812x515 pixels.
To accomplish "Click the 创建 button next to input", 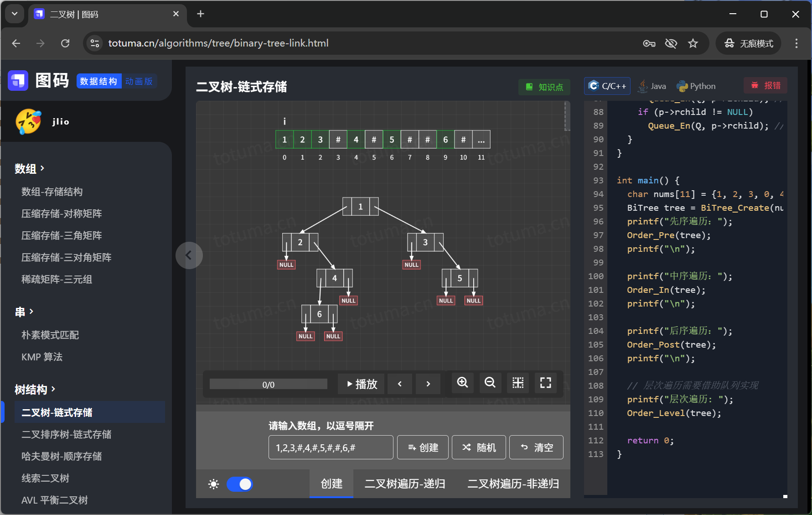I will point(423,447).
